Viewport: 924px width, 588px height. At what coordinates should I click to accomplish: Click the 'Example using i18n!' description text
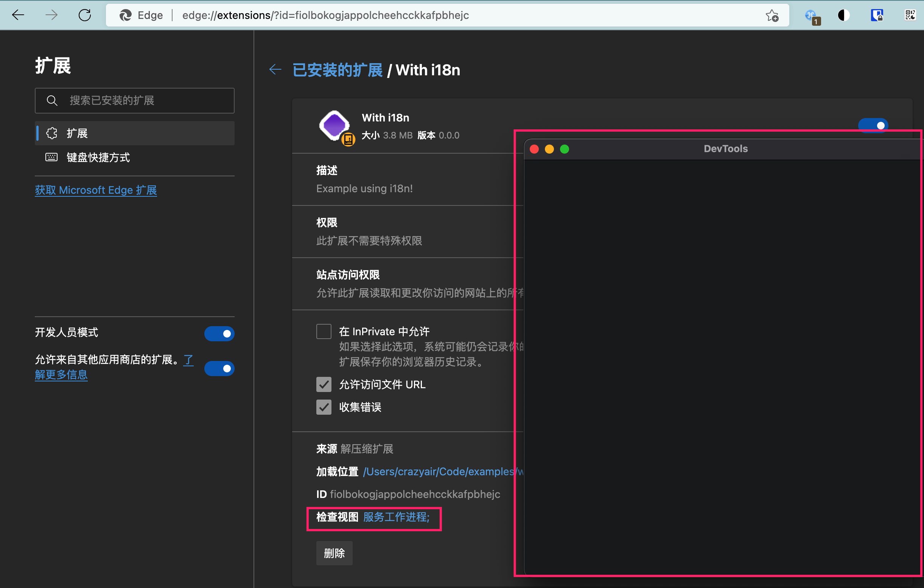(364, 188)
